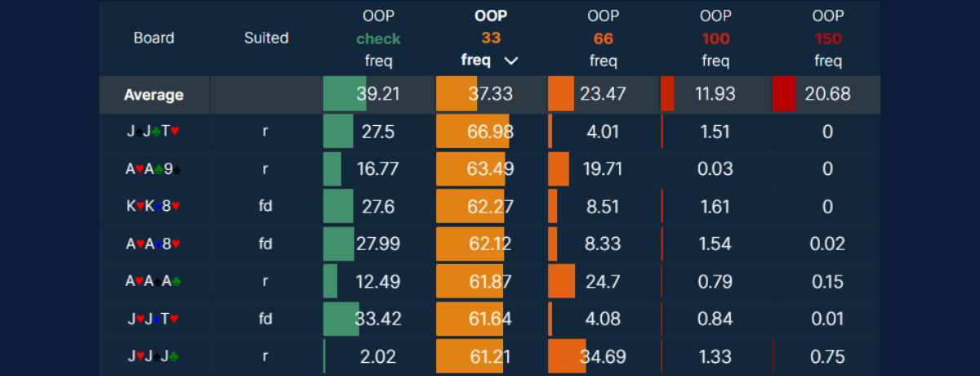Sort by the Board column header
Image resolution: width=980 pixels, height=376 pixels.
tap(154, 38)
